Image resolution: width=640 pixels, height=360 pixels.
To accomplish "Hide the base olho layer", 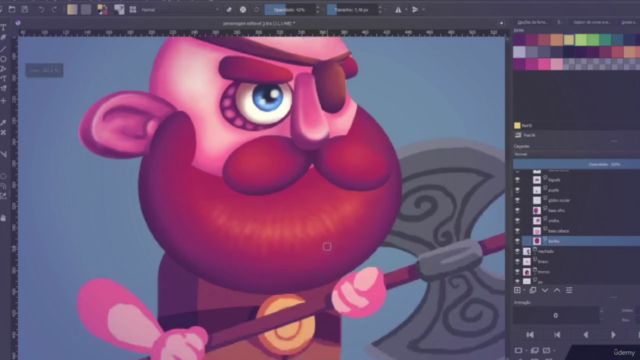I will [x=517, y=211].
